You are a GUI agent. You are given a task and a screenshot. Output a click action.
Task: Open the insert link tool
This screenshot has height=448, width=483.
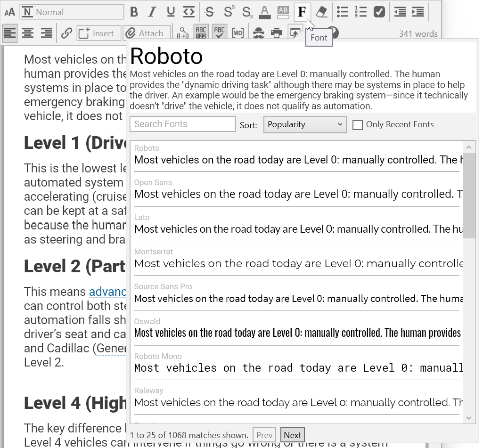[67, 33]
